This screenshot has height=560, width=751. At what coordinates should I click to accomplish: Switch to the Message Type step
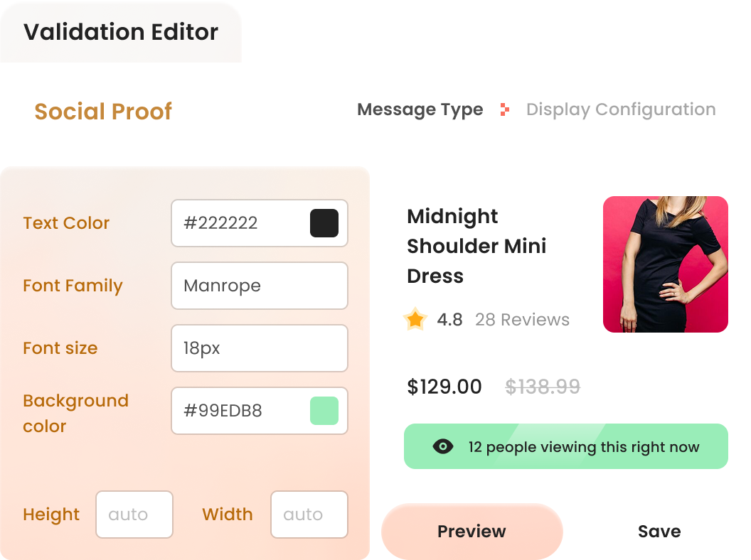tap(420, 109)
